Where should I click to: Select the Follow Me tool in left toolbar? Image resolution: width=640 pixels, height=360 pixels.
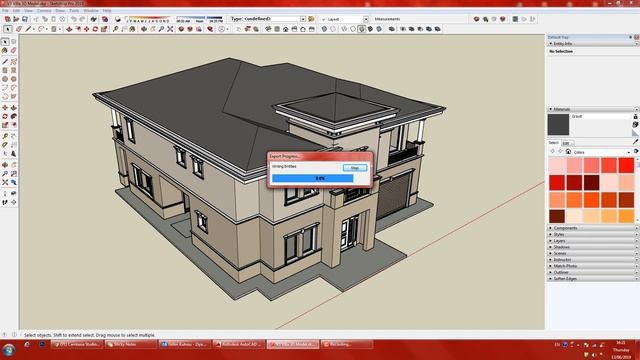pos(13,116)
